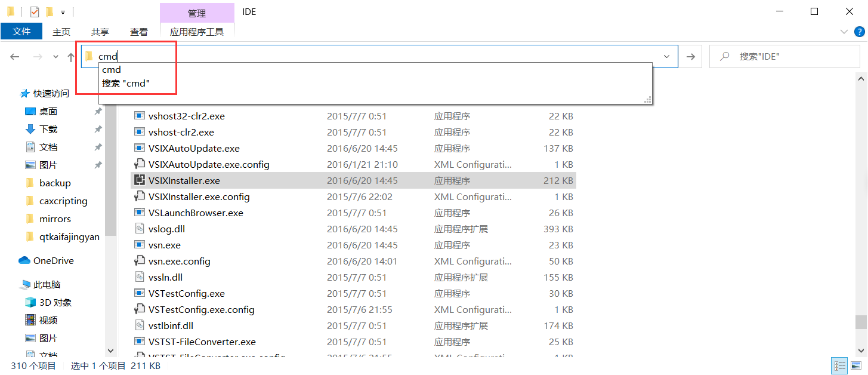Select 快速访问 in navigation pane

pyautogui.click(x=51, y=94)
